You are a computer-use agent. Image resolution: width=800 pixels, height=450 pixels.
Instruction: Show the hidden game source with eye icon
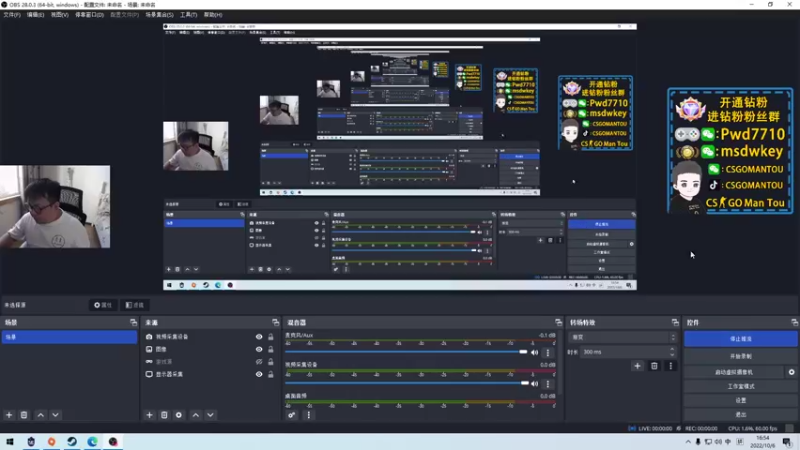click(x=259, y=362)
